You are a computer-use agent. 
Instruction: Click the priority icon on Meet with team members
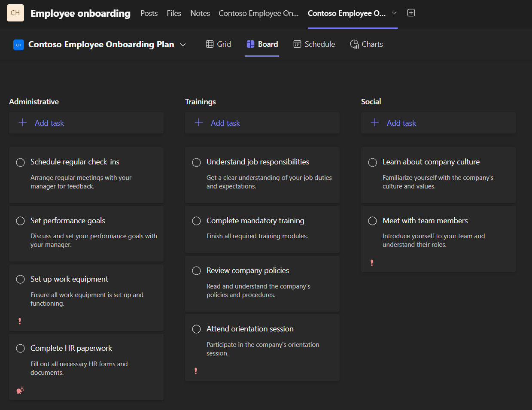pos(372,263)
